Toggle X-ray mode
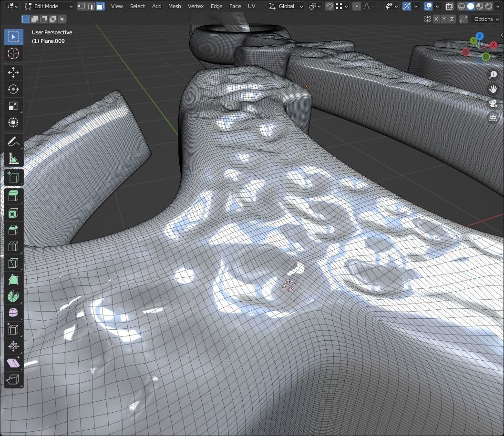 [450, 6]
